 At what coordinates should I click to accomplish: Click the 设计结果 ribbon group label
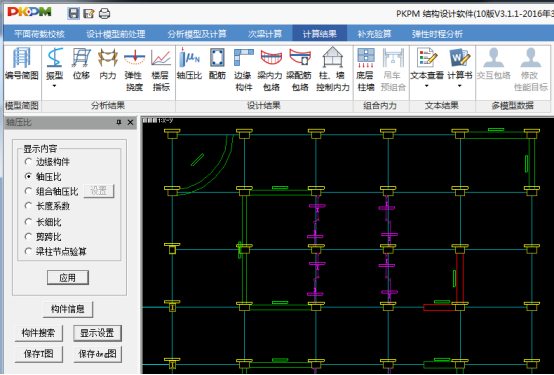click(264, 105)
